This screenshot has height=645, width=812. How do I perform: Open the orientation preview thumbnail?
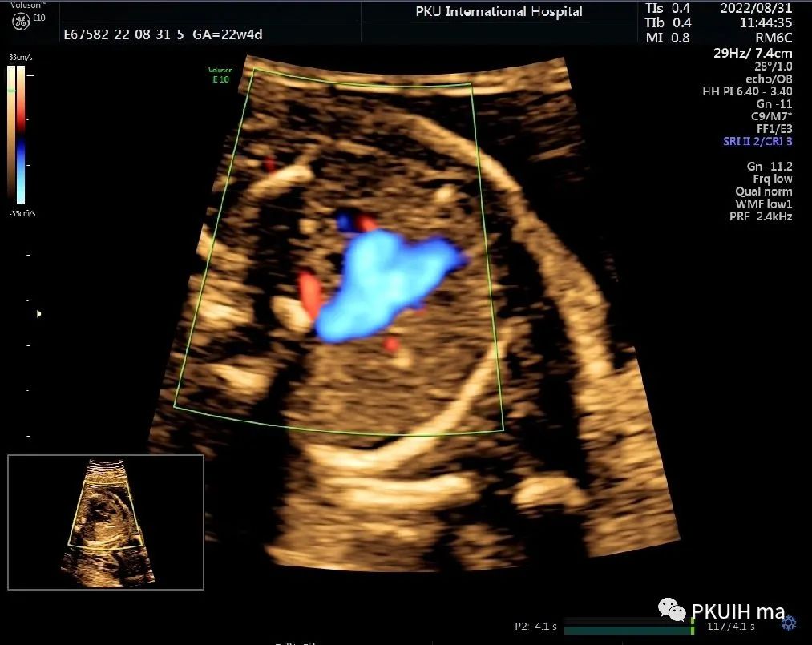[x=106, y=522]
